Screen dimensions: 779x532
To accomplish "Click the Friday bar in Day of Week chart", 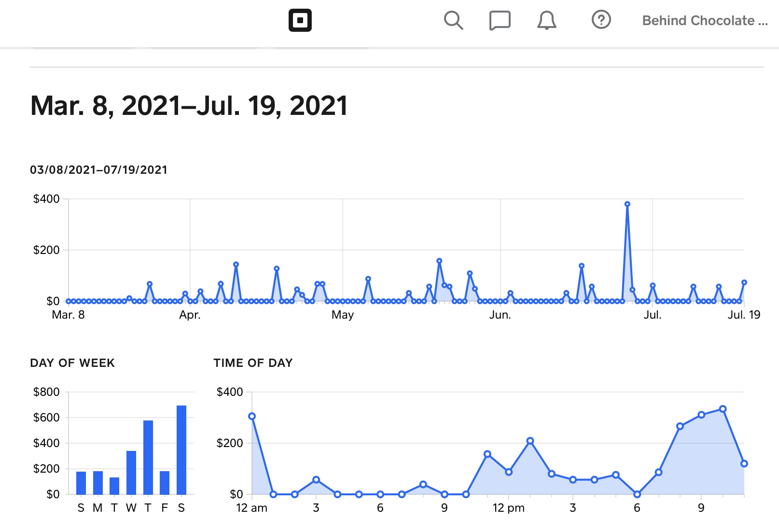I will 165,483.
